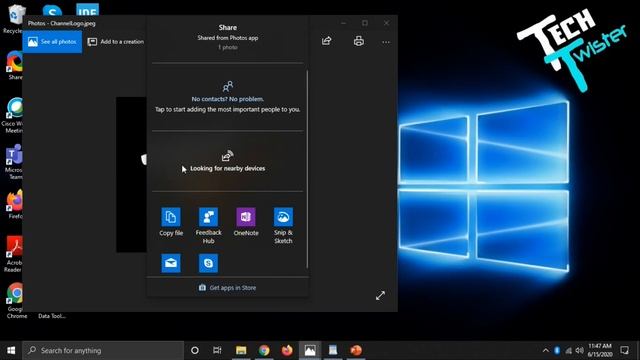Open Task View on taskbar

point(217,350)
